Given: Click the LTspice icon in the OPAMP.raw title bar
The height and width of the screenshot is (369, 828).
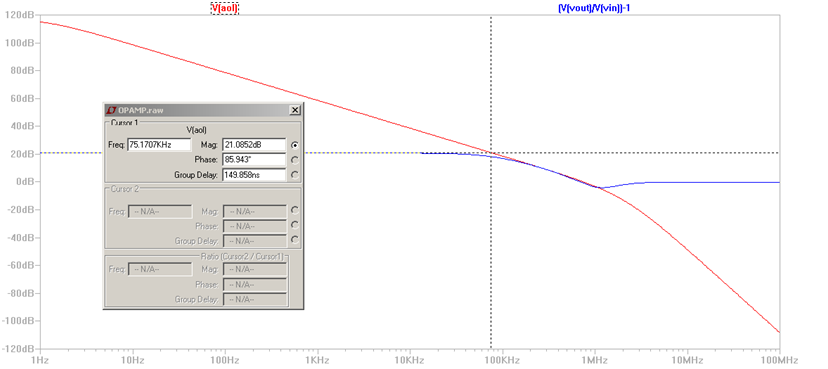Looking at the screenshot, I should [111, 110].
